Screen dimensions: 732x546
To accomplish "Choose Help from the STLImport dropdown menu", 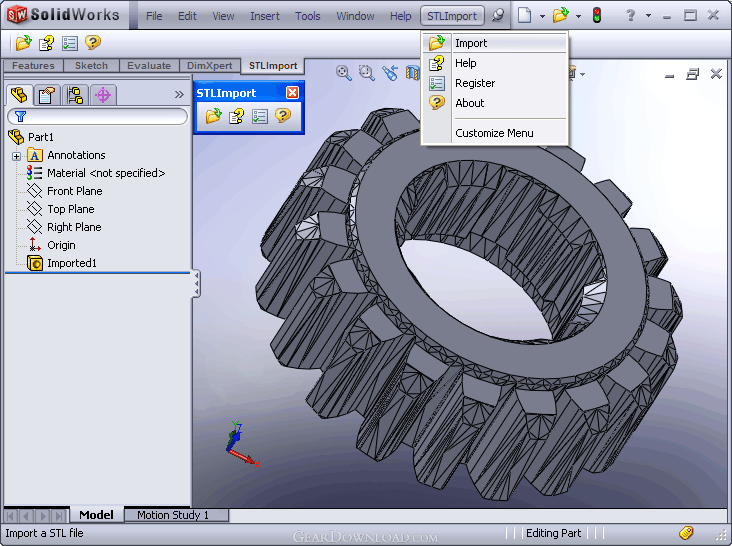I will [495, 63].
